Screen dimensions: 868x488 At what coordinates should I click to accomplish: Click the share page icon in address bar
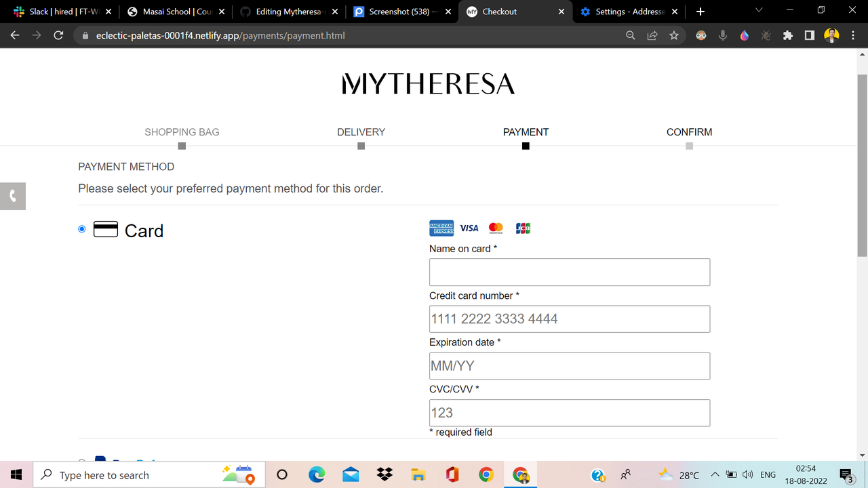(x=652, y=35)
